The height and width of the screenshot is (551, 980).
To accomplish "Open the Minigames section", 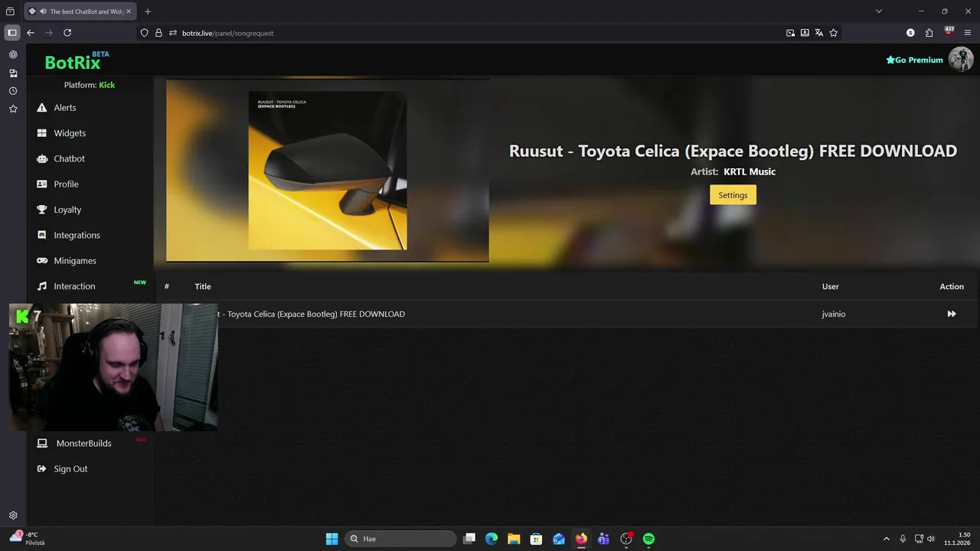I will [x=75, y=261].
